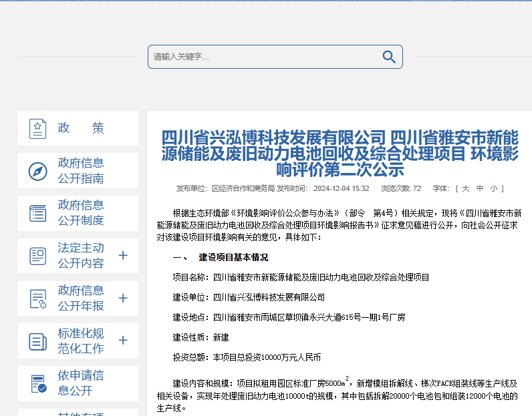
Task: Expand 法定主动公开内容 with plus sign
Action: tap(123, 255)
